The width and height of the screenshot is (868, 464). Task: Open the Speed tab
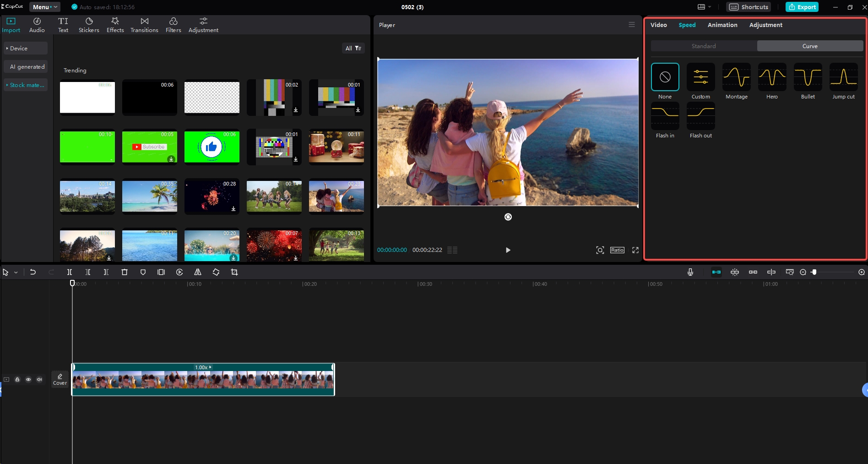coord(687,25)
